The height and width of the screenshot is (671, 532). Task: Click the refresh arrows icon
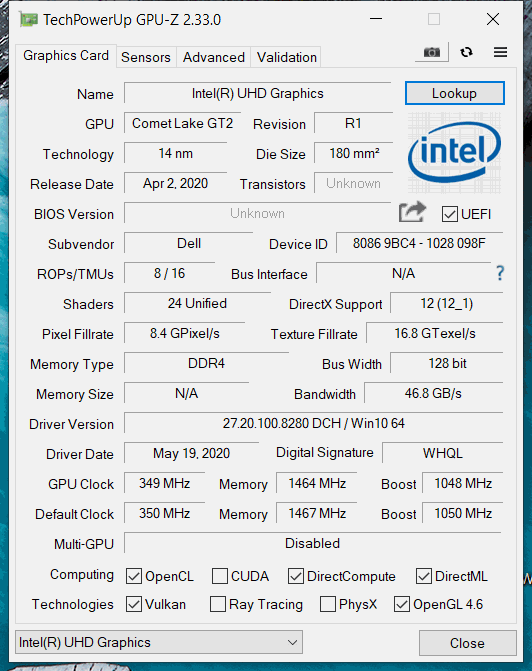(x=467, y=52)
